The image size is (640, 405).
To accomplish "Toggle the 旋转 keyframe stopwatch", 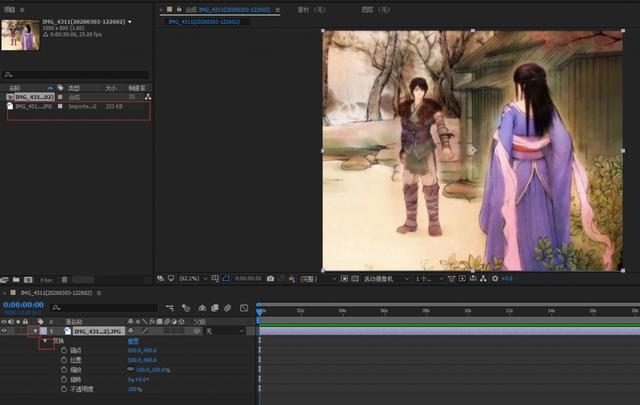I will (64, 380).
